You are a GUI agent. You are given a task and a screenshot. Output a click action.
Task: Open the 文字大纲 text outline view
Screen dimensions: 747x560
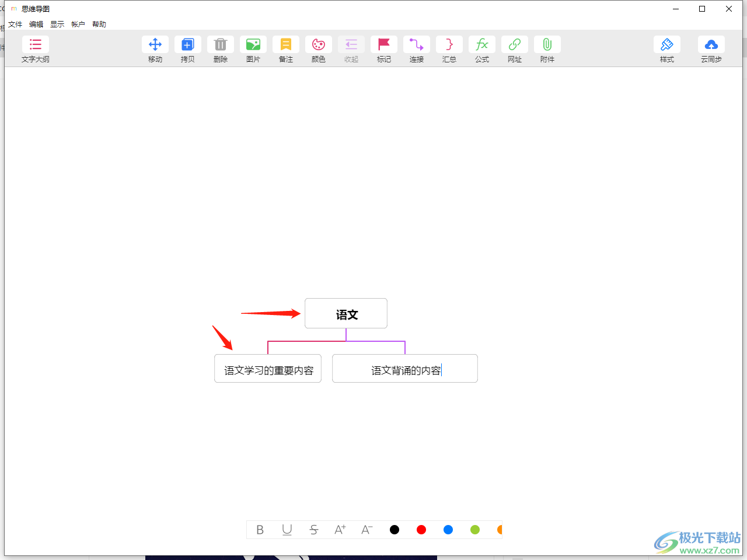[36, 50]
